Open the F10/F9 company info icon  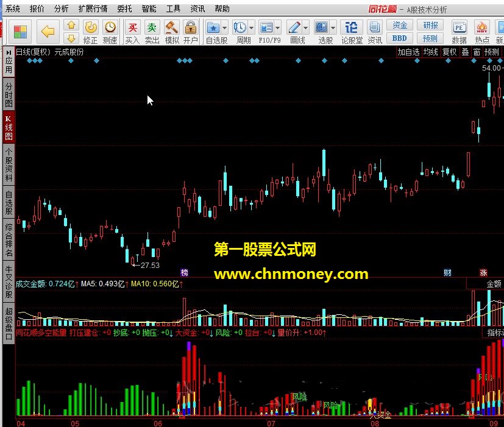point(266,27)
